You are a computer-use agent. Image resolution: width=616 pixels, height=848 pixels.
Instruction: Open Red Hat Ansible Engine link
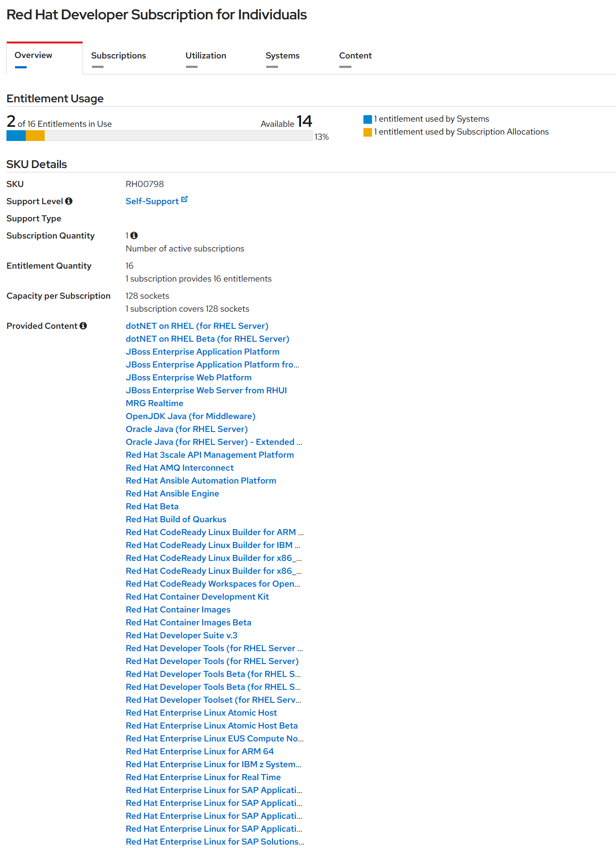pyautogui.click(x=172, y=493)
